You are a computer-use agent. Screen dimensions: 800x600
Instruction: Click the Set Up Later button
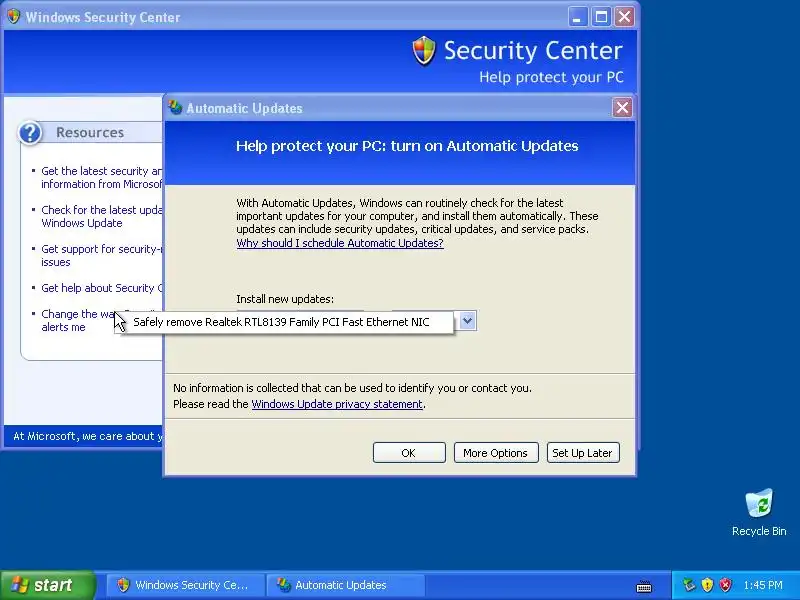click(583, 453)
